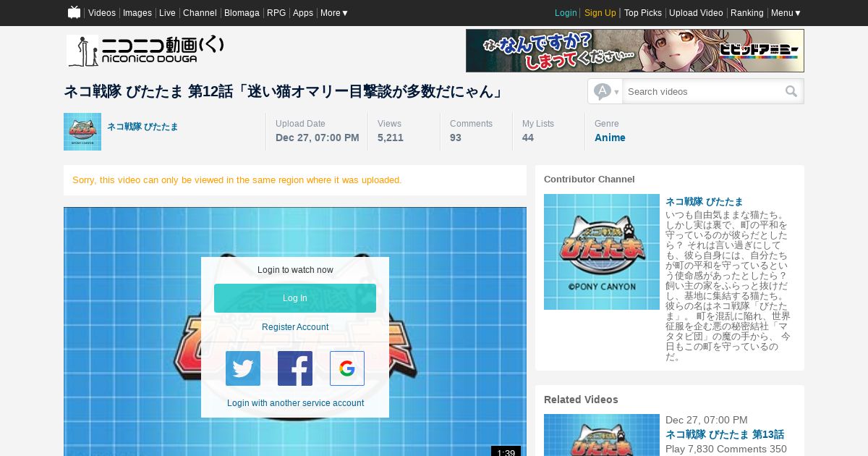Open Apps in the top navigation

(x=303, y=13)
